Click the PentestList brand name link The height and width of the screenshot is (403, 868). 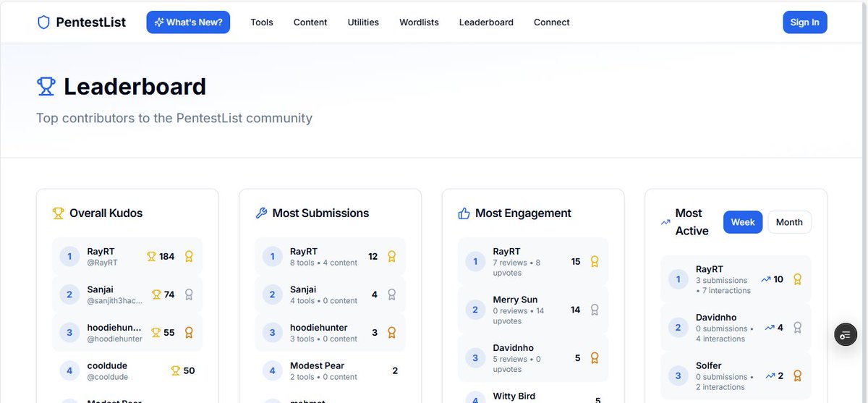coord(91,22)
